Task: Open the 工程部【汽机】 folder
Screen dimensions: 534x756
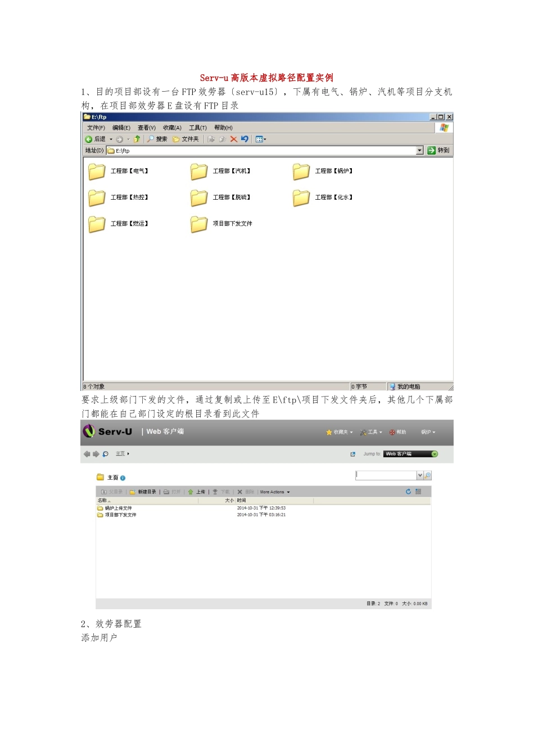Action: (x=220, y=171)
